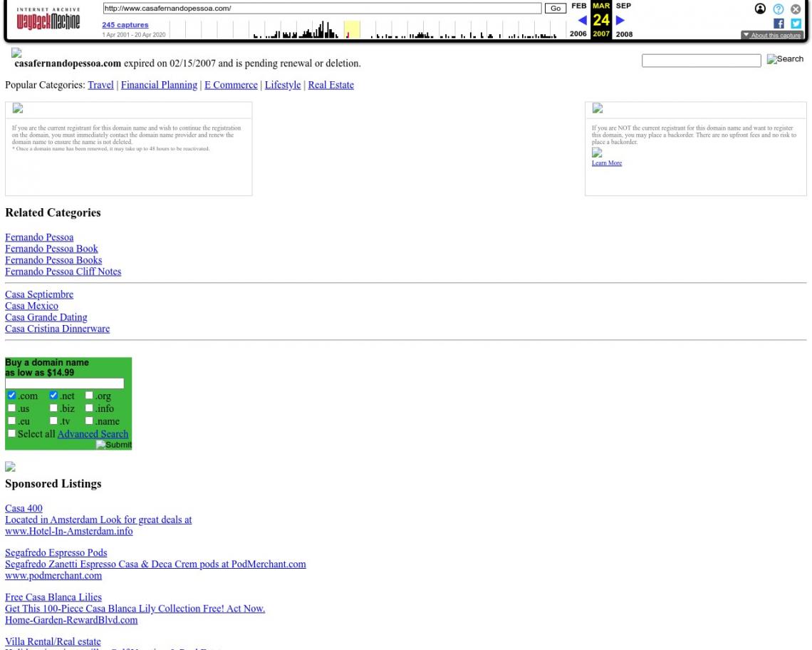This screenshot has width=812, height=650.
Task: Open www.Hotel-In-Amsterdam.info link
Action: (69, 531)
